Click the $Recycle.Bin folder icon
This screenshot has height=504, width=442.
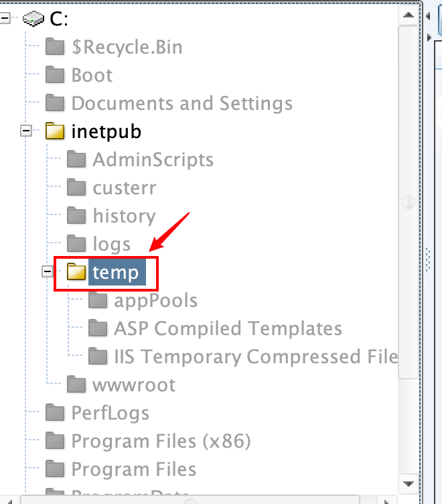(55, 47)
